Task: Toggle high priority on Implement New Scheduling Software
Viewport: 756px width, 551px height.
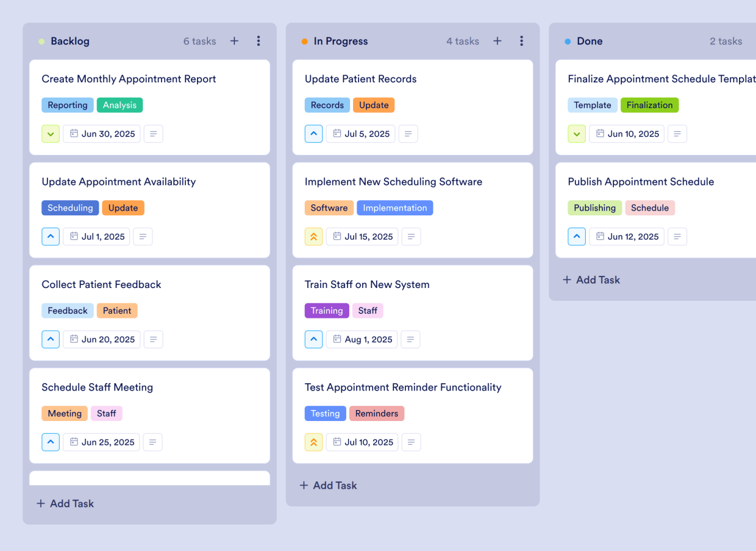Action: pyautogui.click(x=313, y=236)
